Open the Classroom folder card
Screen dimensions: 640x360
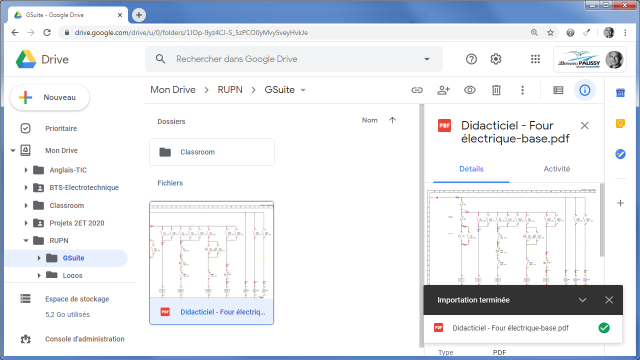212,152
